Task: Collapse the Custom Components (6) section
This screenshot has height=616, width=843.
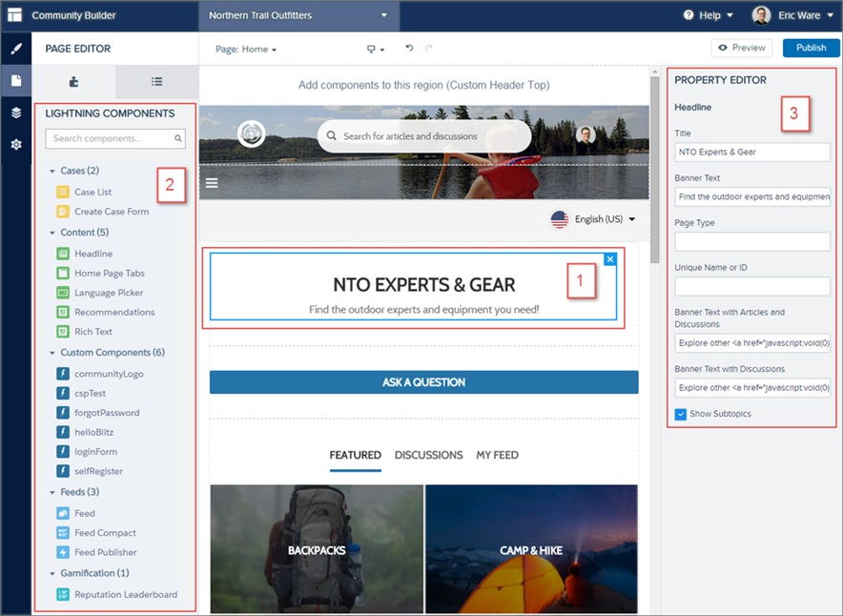Action: [52, 353]
